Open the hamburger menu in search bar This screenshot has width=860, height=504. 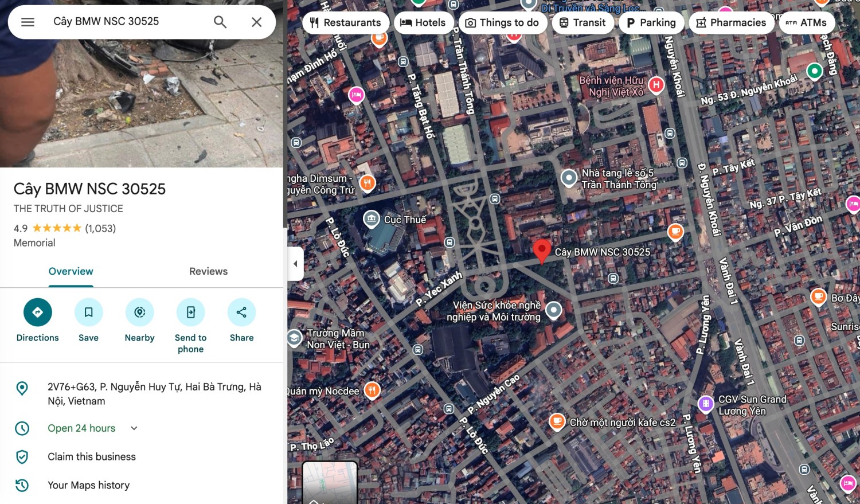[x=28, y=22]
